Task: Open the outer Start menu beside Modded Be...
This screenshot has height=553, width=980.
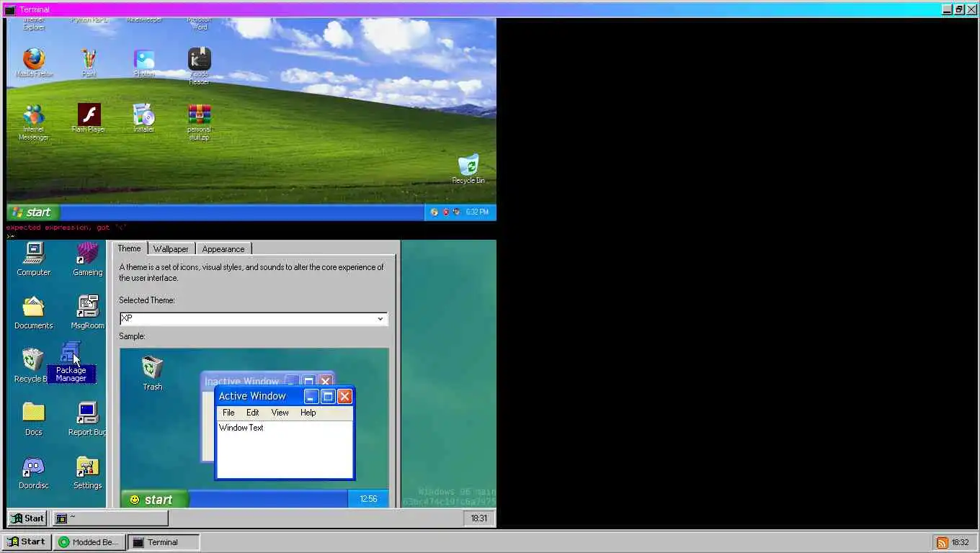Action: click(x=27, y=542)
